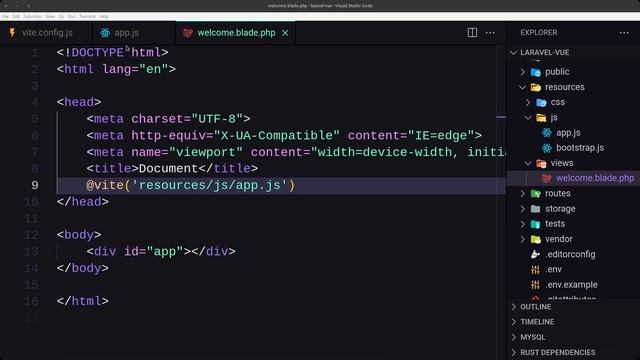
Task: Open the Explorer views and more actions ellipsis
Action: 624,33
